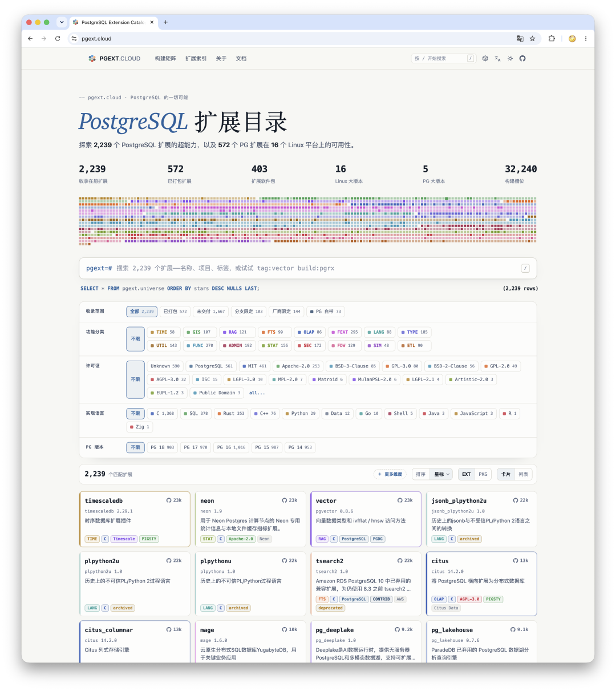Open a new browser tab with the plus icon
616x691 pixels.
click(x=165, y=22)
